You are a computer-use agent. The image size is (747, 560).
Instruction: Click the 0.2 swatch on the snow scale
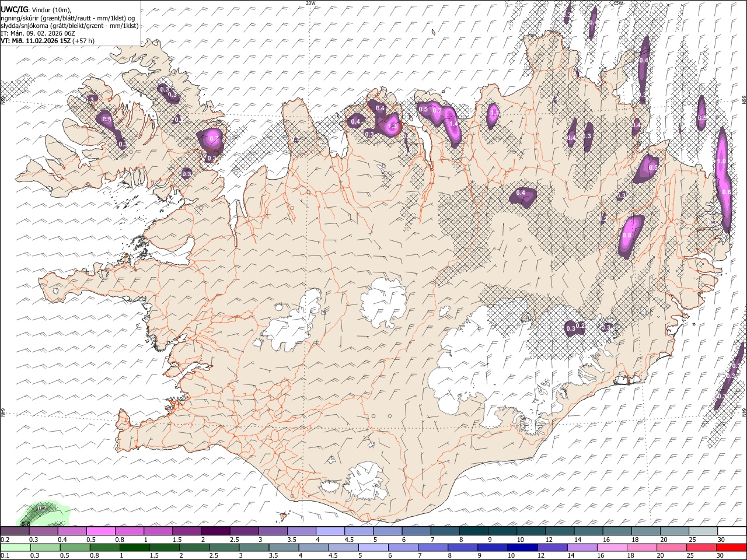pyautogui.click(x=15, y=531)
